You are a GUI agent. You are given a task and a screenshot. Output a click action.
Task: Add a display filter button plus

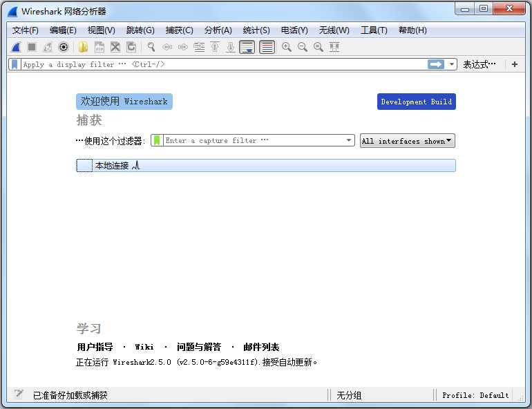point(515,64)
